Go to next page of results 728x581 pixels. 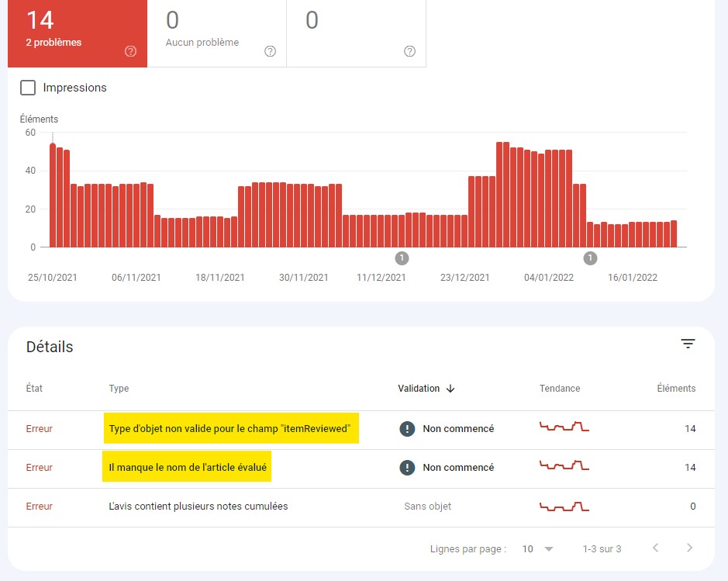[x=689, y=548]
